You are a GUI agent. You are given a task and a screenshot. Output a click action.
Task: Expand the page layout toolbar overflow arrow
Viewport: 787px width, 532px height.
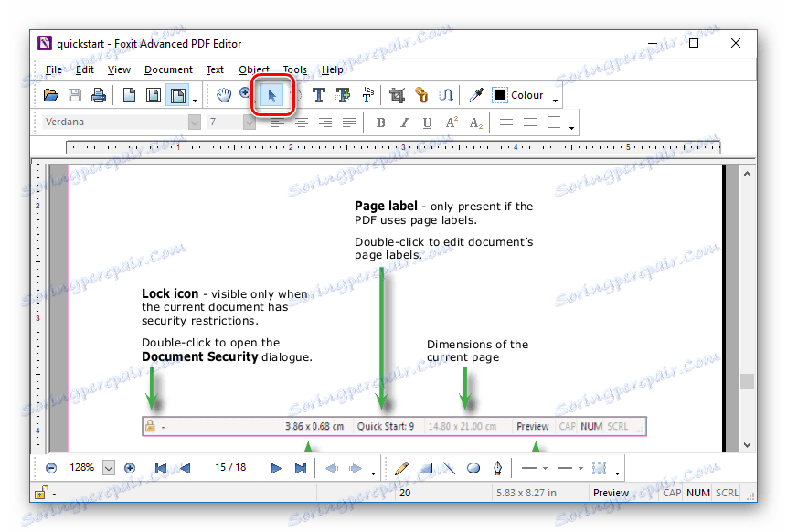[196, 101]
